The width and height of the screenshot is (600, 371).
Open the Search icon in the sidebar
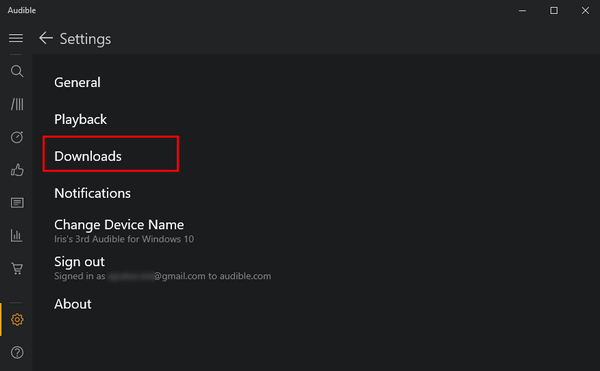[x=17, y=71]
